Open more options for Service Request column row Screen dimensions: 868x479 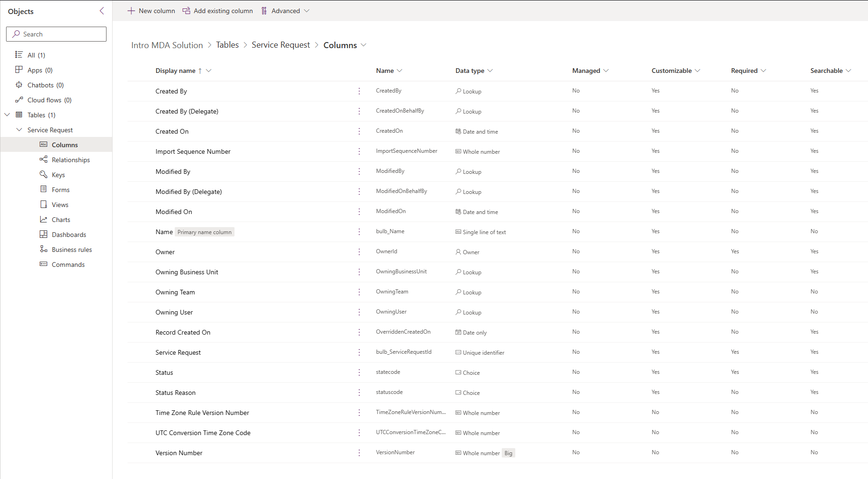tap(359, 352)
